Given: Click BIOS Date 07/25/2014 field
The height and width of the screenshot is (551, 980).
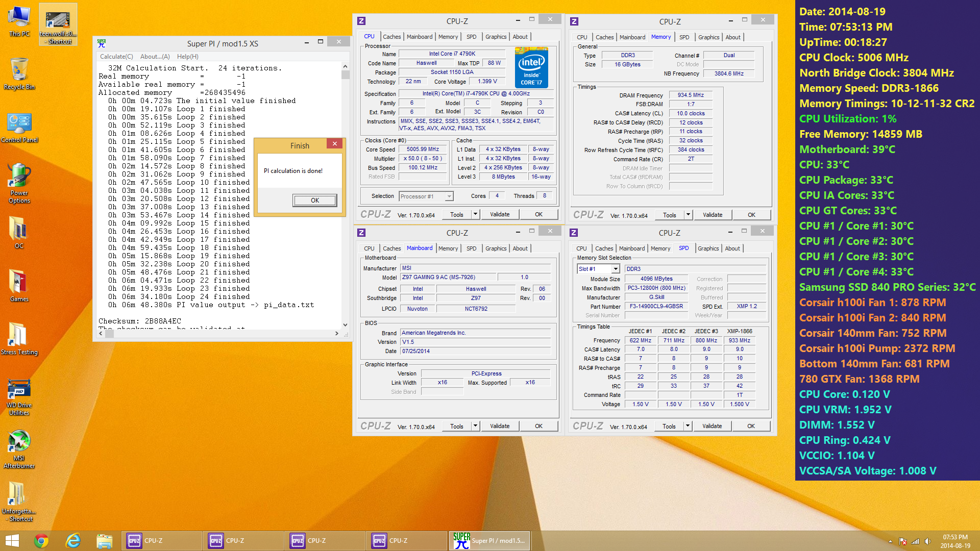Looking at the screenshot, I should 475,351.
